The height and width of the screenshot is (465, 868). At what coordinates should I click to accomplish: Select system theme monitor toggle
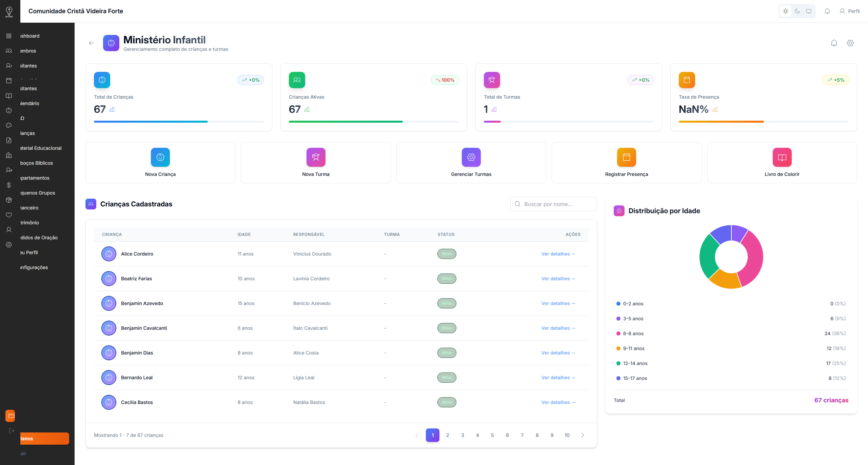(809, 11)
